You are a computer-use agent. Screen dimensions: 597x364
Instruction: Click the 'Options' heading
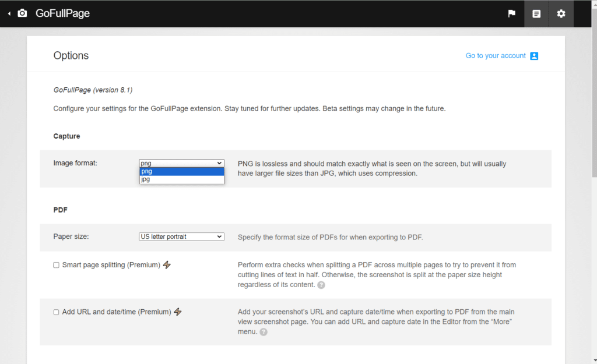pyautogui.click(x=71, y=55)
